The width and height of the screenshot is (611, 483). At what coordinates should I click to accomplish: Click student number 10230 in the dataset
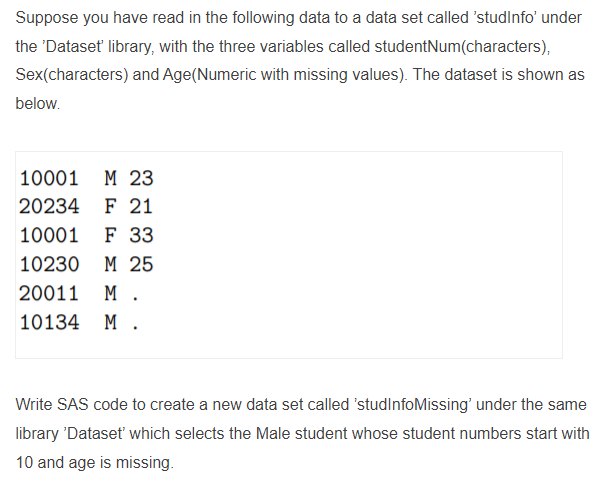tap(49, 264)
